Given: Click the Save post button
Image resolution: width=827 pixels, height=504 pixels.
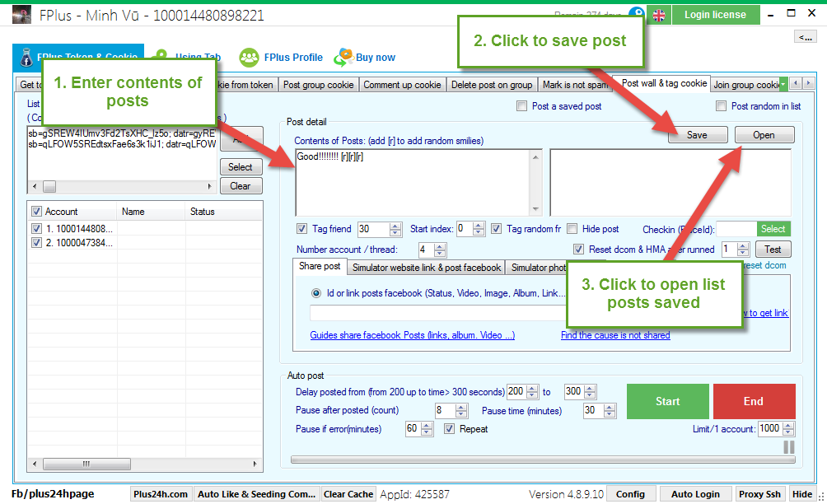Looking at the screenshot, I should [x=697, y=135].
